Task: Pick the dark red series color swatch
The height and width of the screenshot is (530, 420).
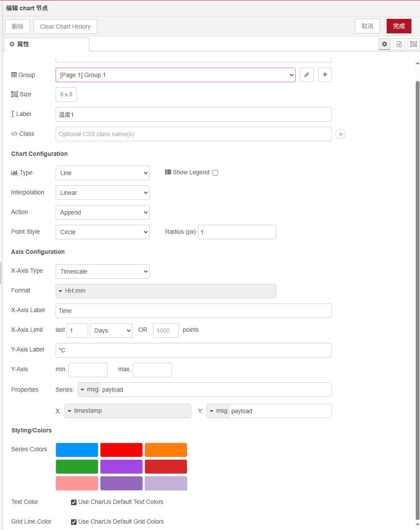Action: pyautogui.click(x=166, y=467)
